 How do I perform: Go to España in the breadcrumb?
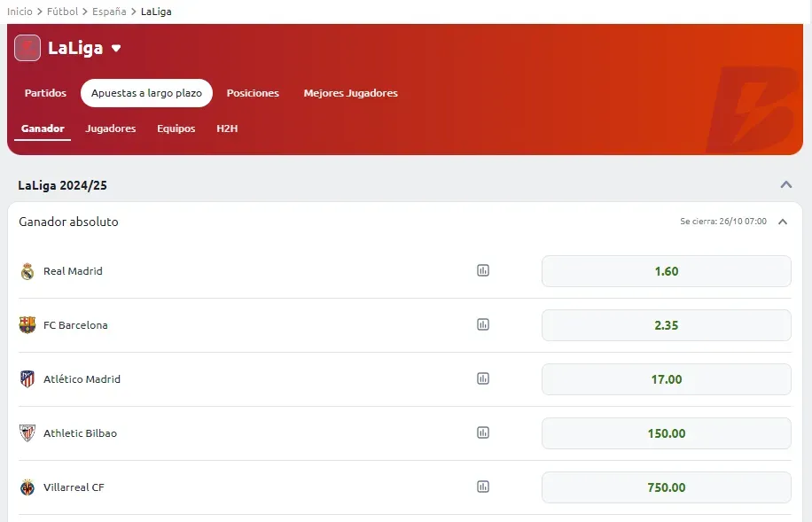tap(109, 12)
